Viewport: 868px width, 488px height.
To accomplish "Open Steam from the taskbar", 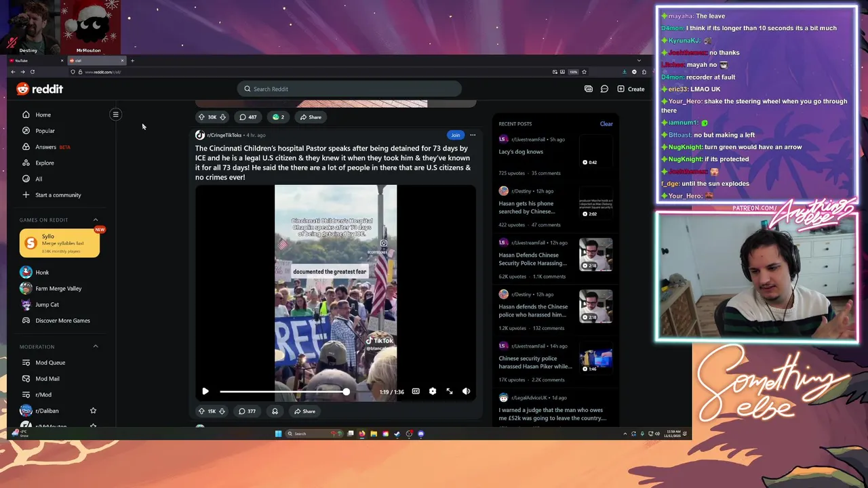I will pyautogui.click(x=397, y=434).
